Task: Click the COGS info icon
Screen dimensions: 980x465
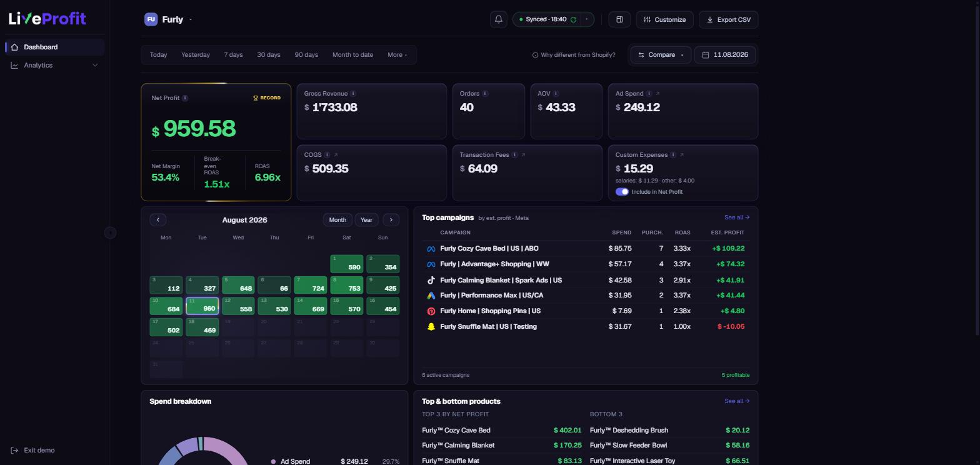Action: [x=327, y=155]
